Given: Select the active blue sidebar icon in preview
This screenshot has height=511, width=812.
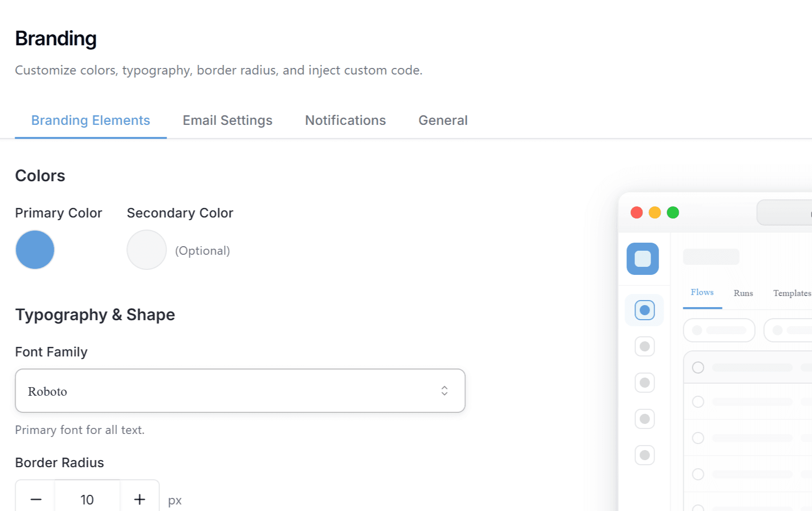Looking at the screenshot, I should pos(644,310).
